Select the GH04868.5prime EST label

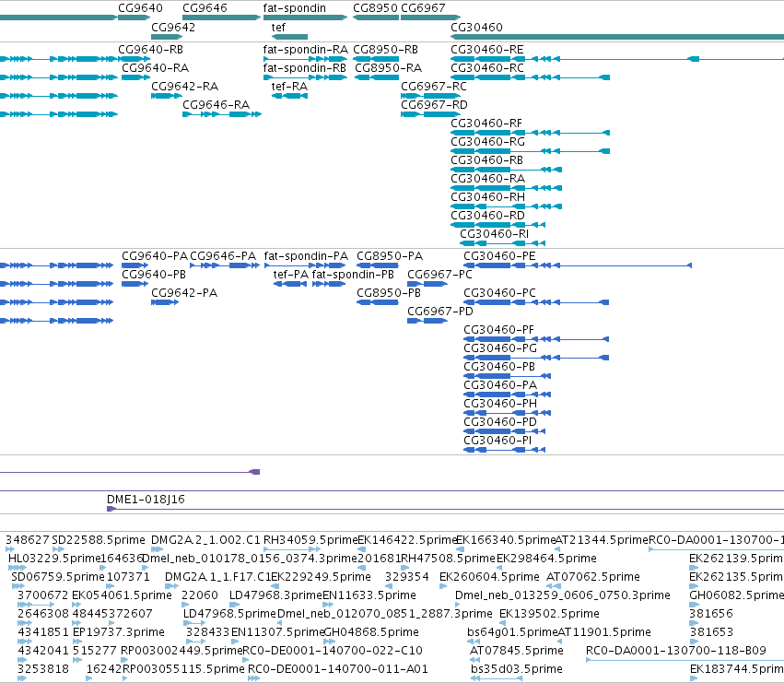[371, 633]
